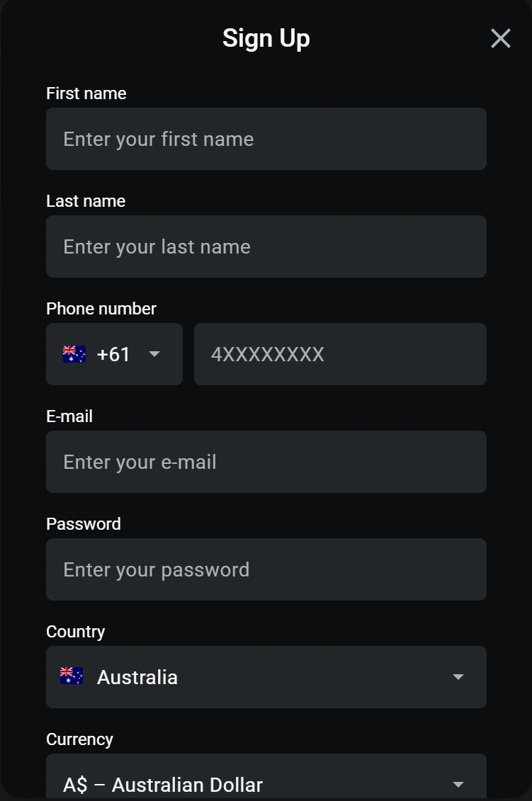The width and height of the screenshot is (532, 801).
Task: Click the Australian flag beside +61
Action: tap(74, 353)
